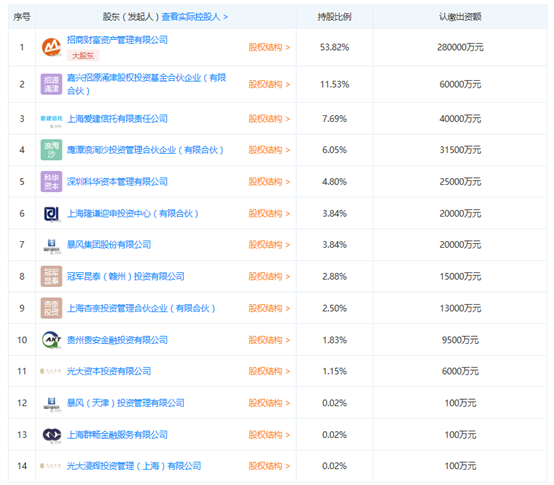Click the purple 招源涌津 logo tile
The image size is (554, 485).
click(x=51, y=84)
